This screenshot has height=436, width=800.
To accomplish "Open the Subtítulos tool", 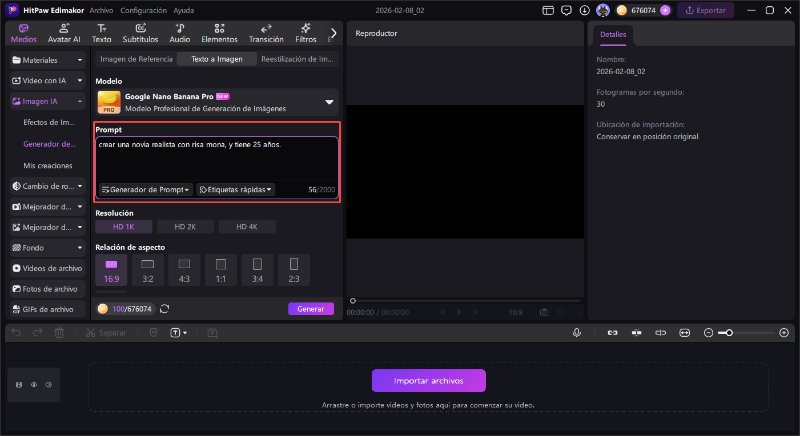I will pos(139,33).
